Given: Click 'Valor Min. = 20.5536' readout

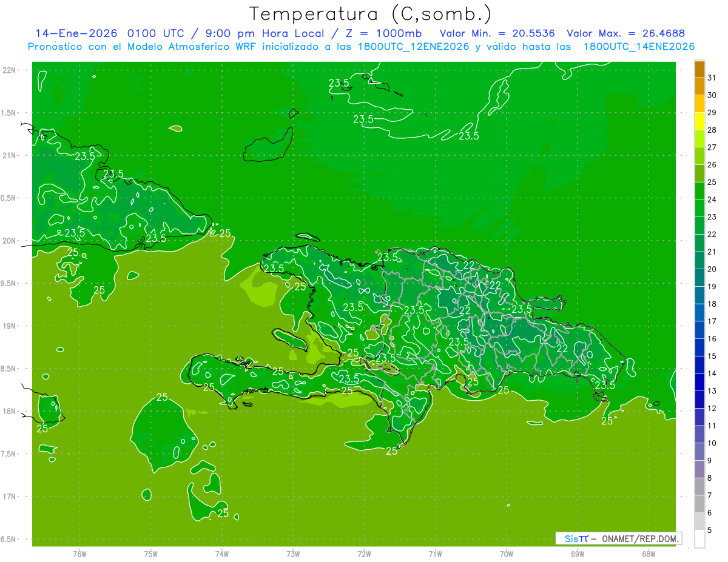Looking at the screenshot, I should (x=497, y=33).
